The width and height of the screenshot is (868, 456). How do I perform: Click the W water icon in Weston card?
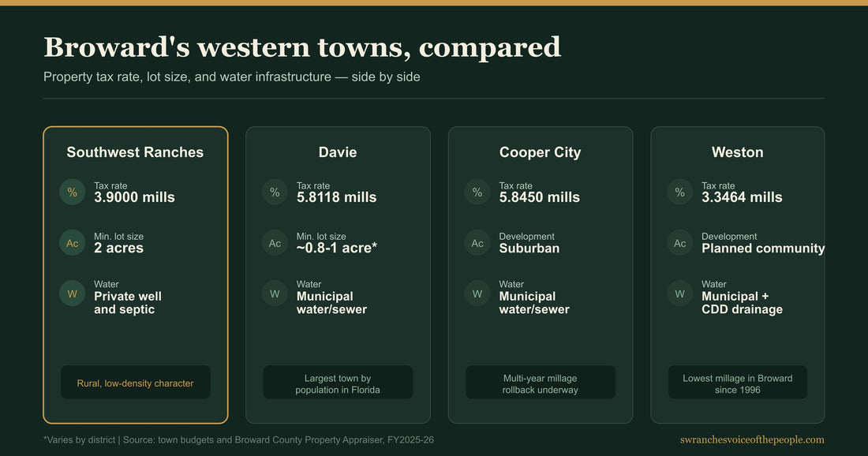coord(679,293)
